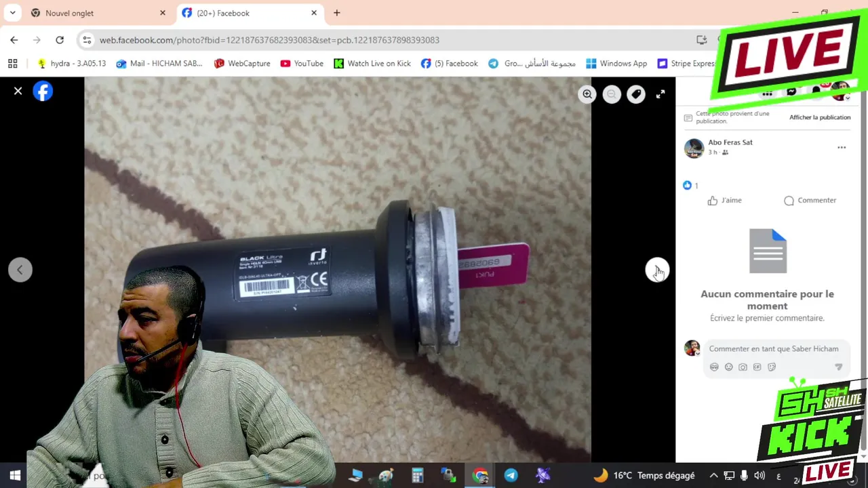Open hydra - 3.A05.13 bookmark

click(71, 64)
